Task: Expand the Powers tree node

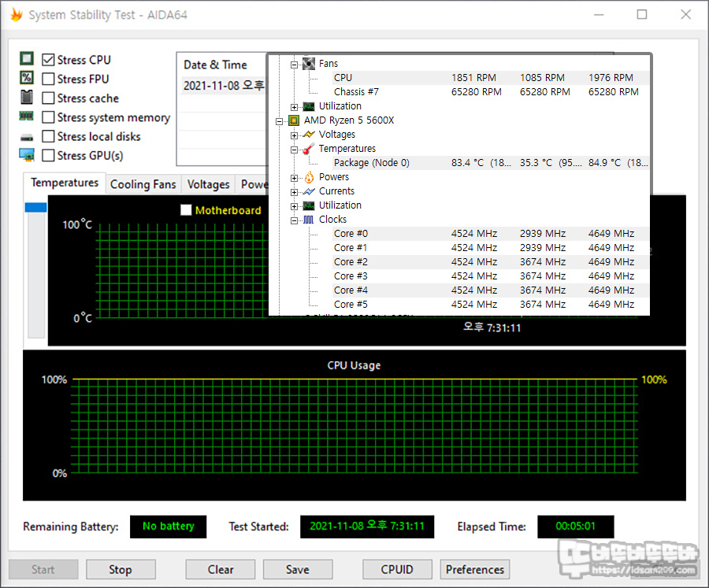Action: (294, 178)
